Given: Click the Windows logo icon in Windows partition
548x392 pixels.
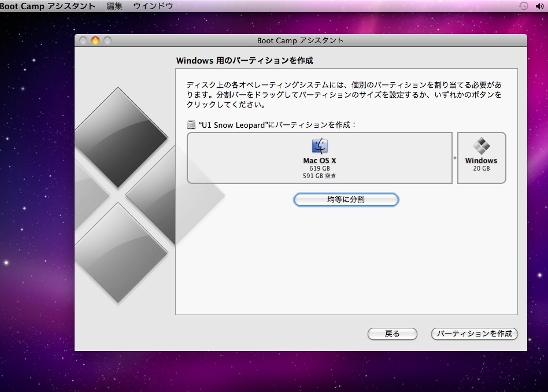Looking at the screenshot, I should tap(482, 146).
